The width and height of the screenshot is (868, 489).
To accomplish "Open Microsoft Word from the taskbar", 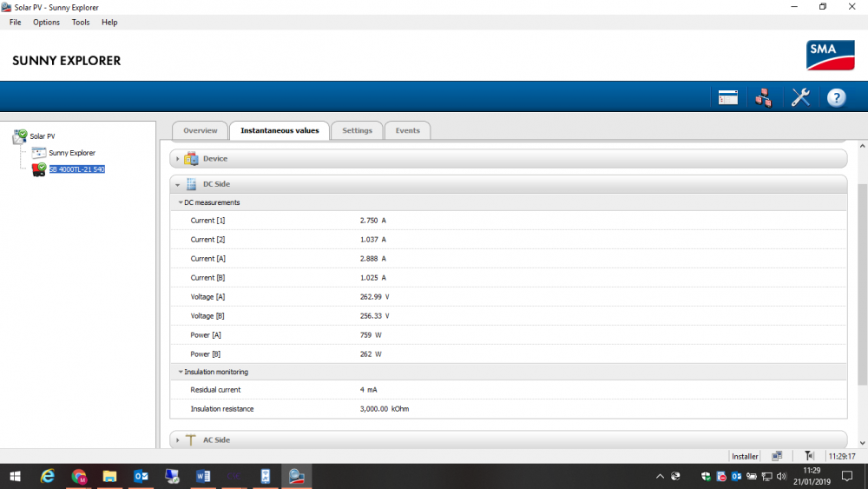I will click(202, 476).
